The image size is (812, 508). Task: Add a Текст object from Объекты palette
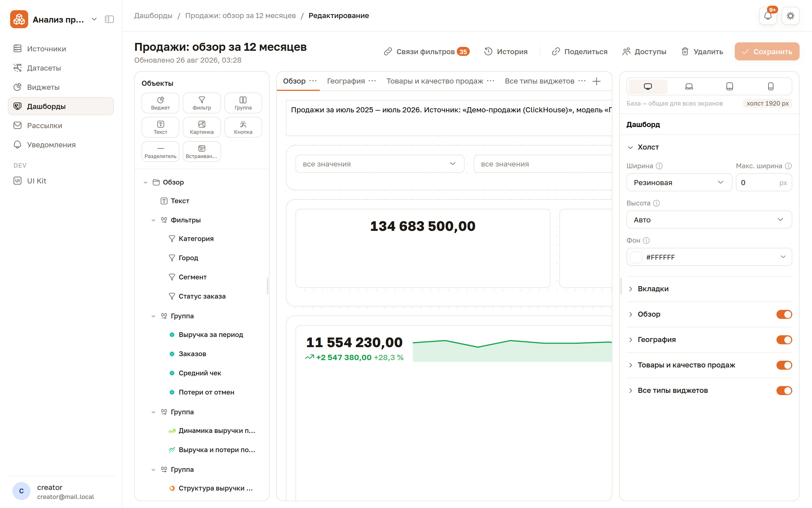click(x=160, y=127)
